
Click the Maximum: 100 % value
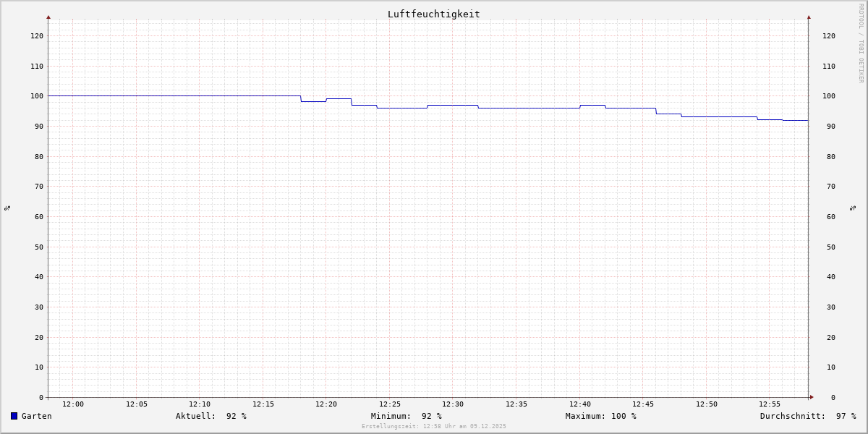tap(601, 416)
